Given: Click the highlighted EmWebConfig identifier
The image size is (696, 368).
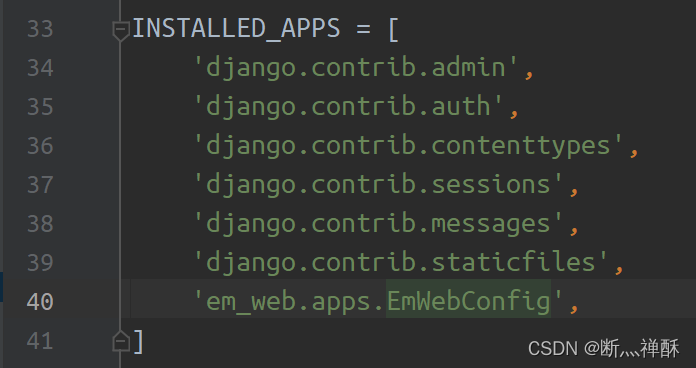Looking at the screenshot, I should point(468,302).
